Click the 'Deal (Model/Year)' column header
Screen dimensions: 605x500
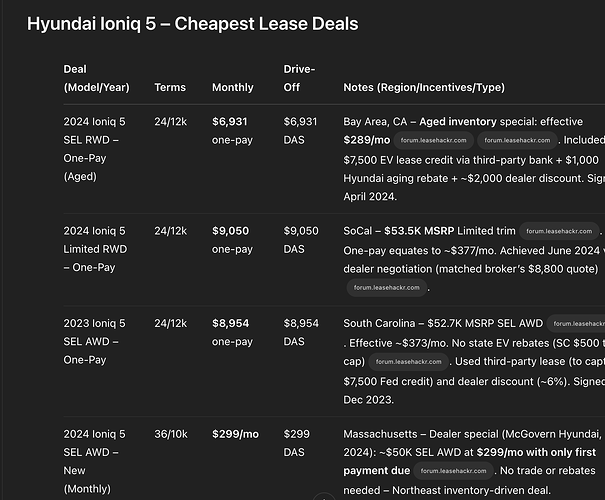pyautogui.click(x=96, y=78)
